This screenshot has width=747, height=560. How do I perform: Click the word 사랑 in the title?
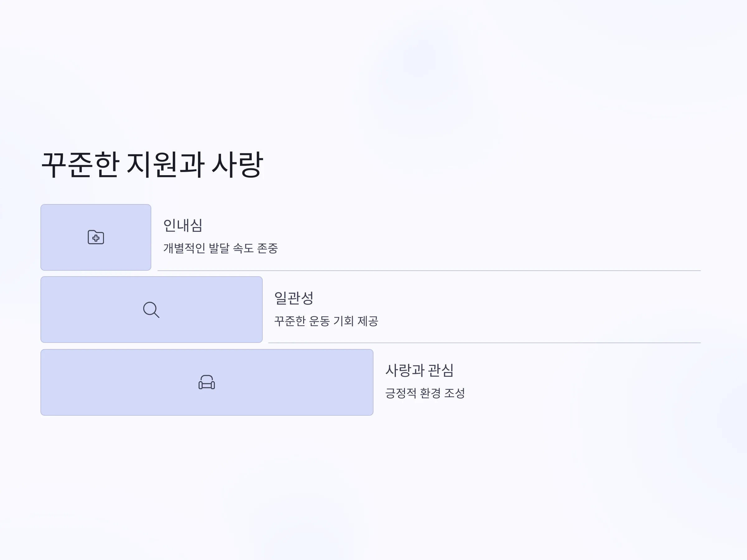coord(237,164)
